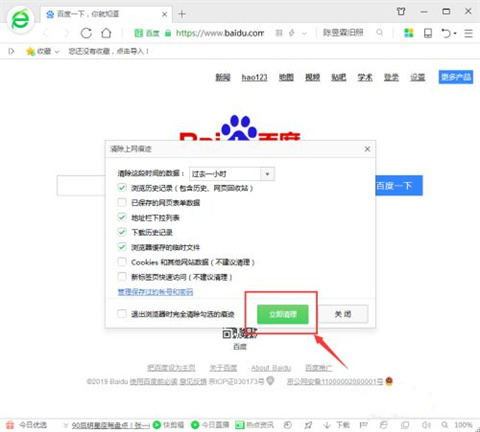Open the colorful extensions grid icon

409,33
